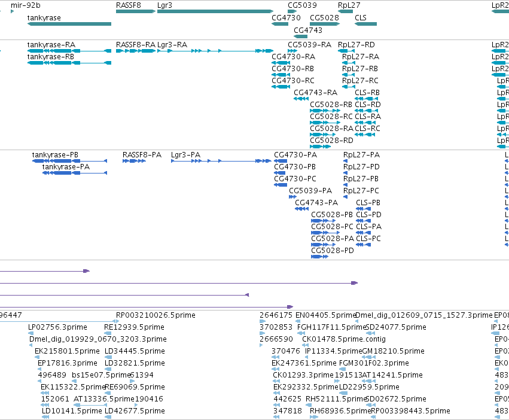Click the RpL27-RD transcript label
This screenshot has width=509, height=420.
(x=356, y=44)
